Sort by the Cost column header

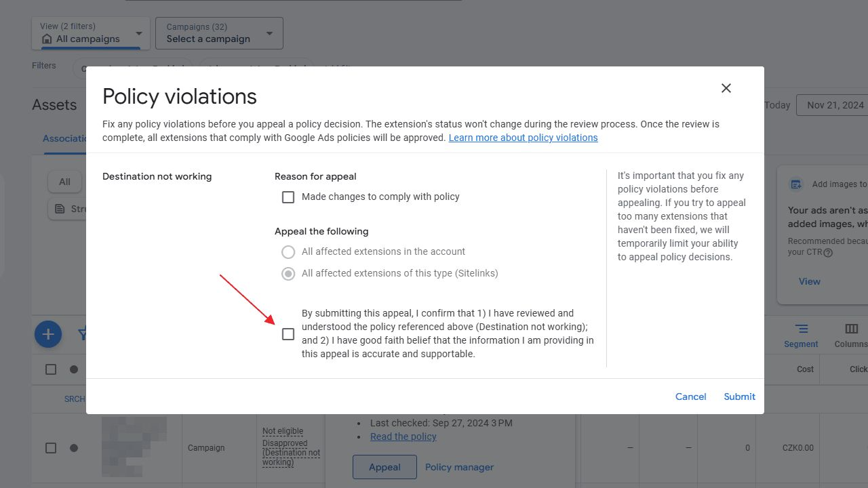click(805, 369)
